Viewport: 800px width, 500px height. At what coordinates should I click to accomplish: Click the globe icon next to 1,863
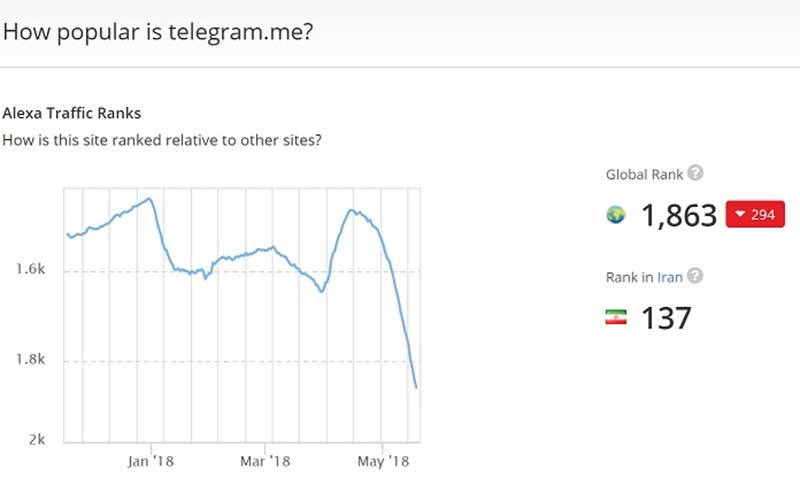click(616, 214)
